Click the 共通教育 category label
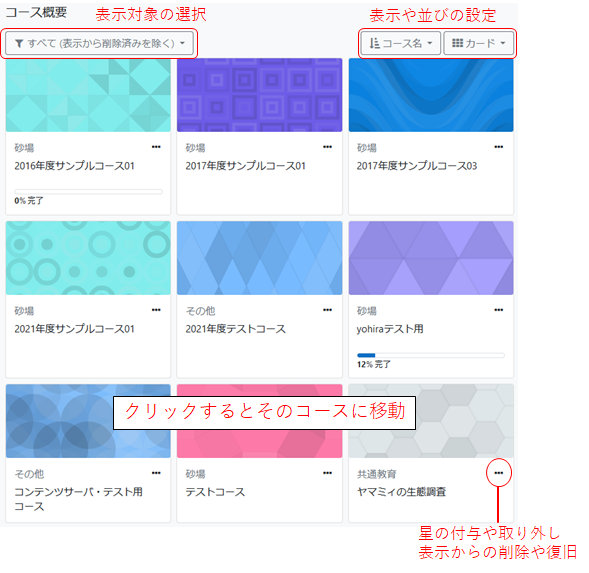Screen dimensions: 589x573 pyautogui.click(x=377, y=474)
